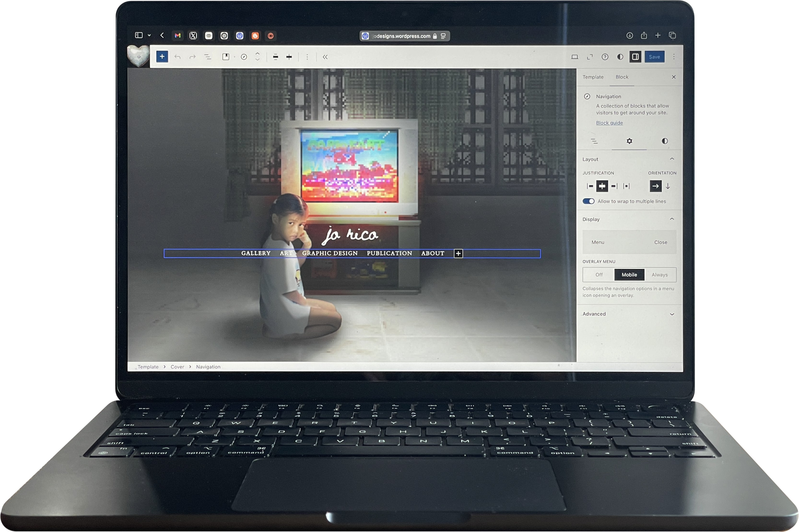
Task: Collapse the block toolbar with double chevron
Action: 325,57
